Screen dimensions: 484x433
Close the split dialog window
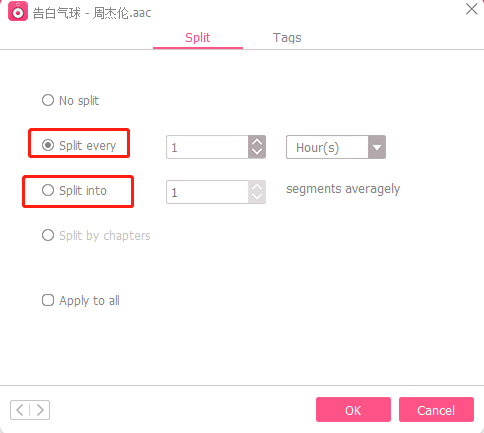click(471, 9)
